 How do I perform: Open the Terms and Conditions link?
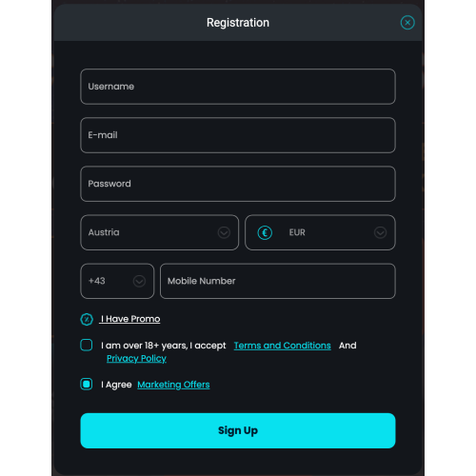283,346
